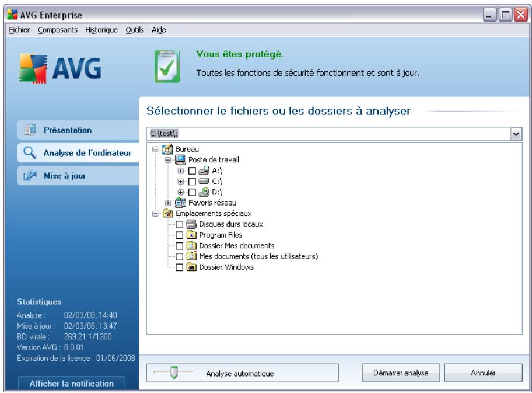Screen dimensions: 532x393
Task: Click the AVG icon in the title bar
Action: 13,15
